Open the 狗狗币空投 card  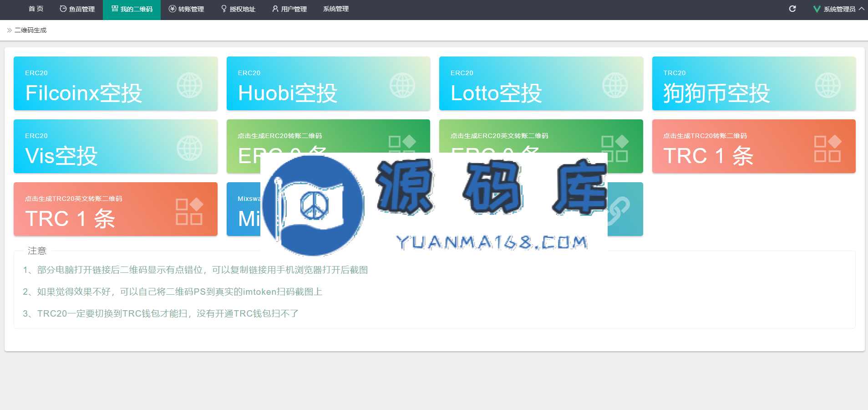tap(754, 83)
